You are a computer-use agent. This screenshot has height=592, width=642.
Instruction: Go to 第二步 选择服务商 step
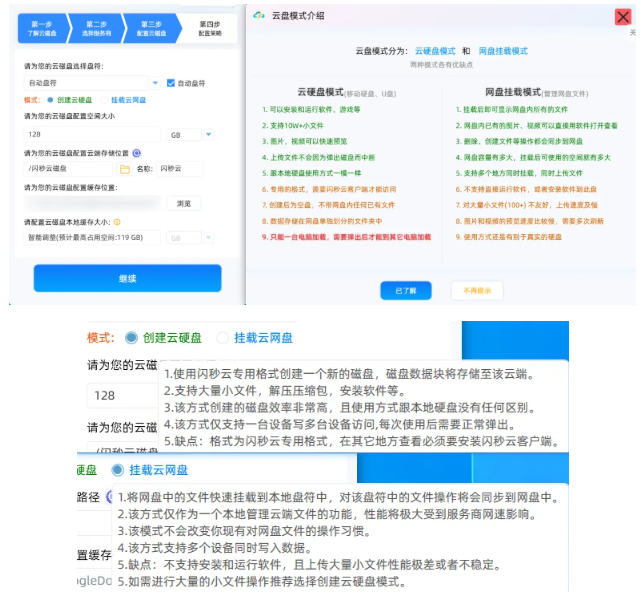[x=97, y=27]
